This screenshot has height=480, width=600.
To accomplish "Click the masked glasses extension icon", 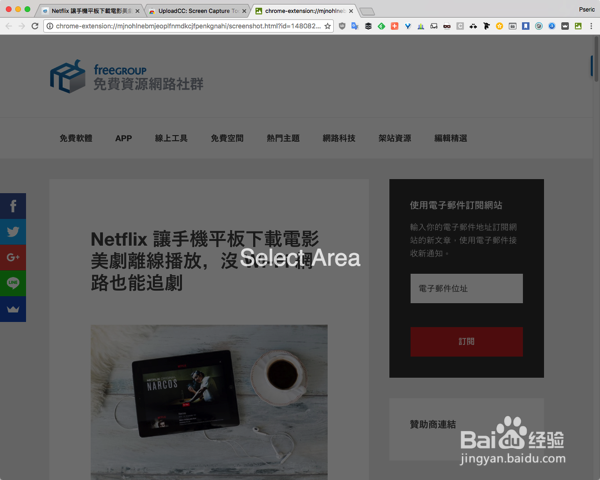I will click(447, 26).
